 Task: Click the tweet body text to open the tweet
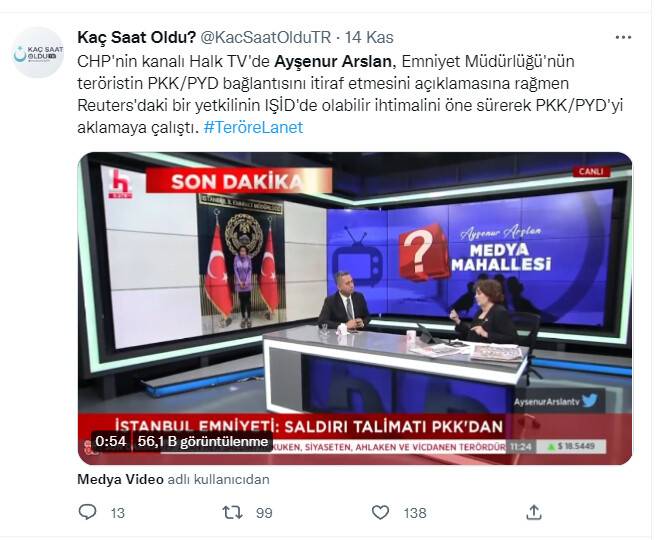click(350, 94)
